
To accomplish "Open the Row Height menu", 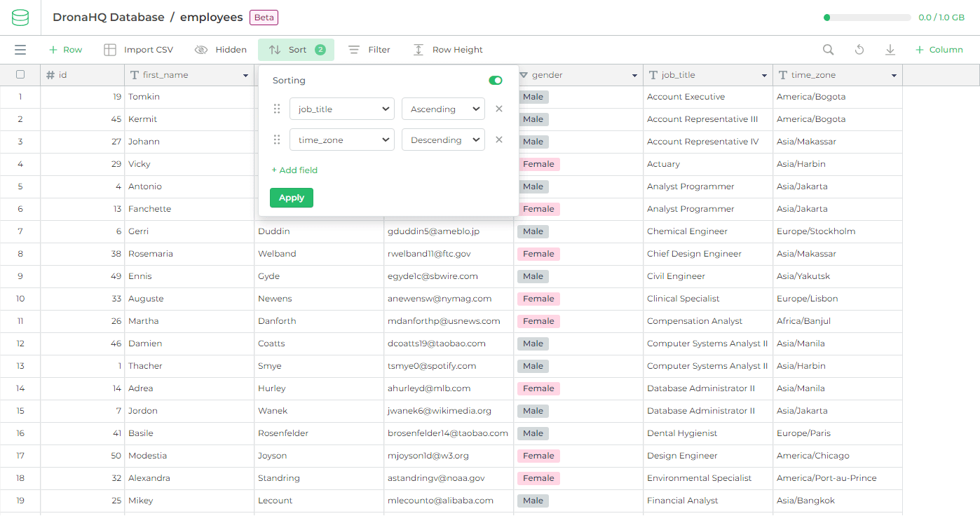I will click(448, 50).
